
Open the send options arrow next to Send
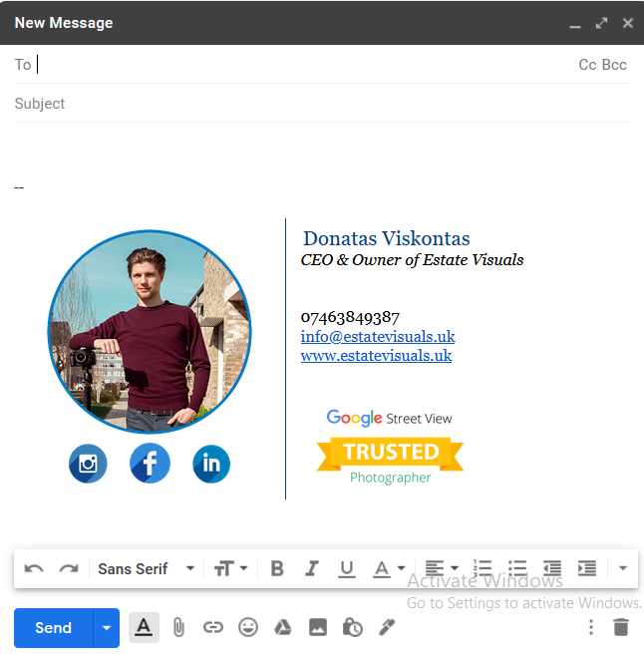click(107, 628)
